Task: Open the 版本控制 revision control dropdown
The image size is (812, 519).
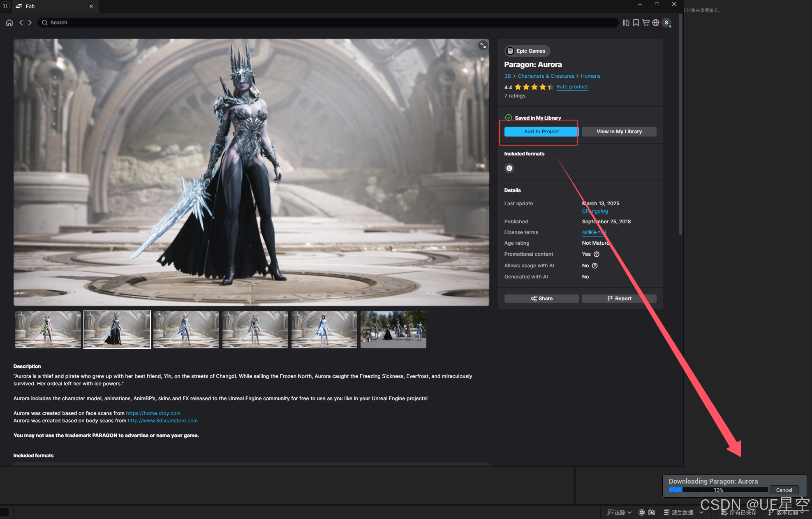Action: (x=786, y=512)
